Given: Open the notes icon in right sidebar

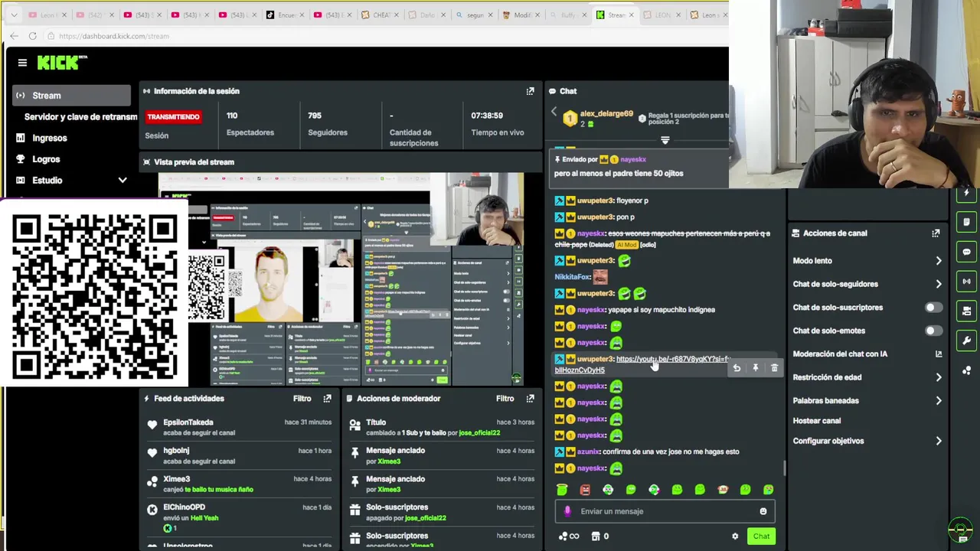Looking at the screenshot, I should pos(966,222).
